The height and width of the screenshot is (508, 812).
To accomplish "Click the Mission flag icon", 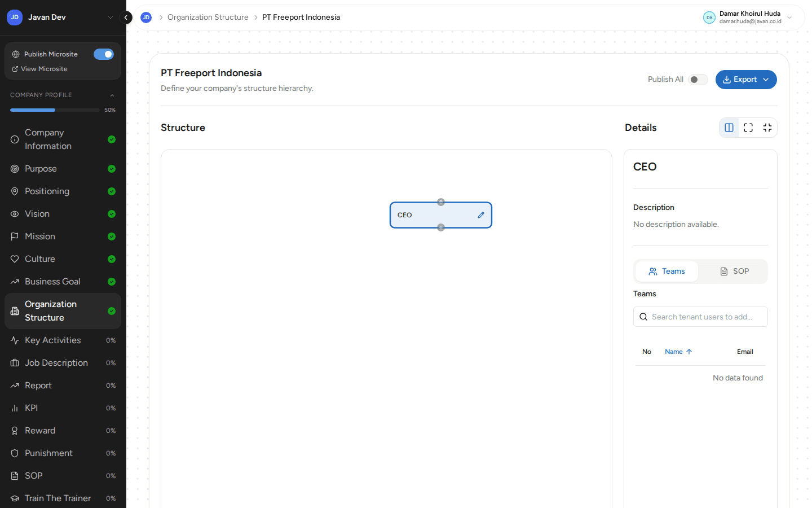I will point(15,237).
